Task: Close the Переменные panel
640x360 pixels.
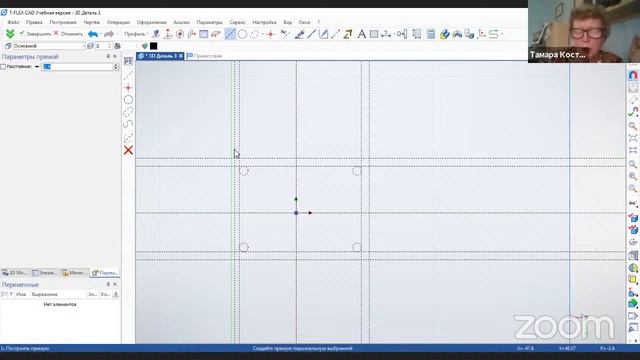Action: tap(115, 284)
